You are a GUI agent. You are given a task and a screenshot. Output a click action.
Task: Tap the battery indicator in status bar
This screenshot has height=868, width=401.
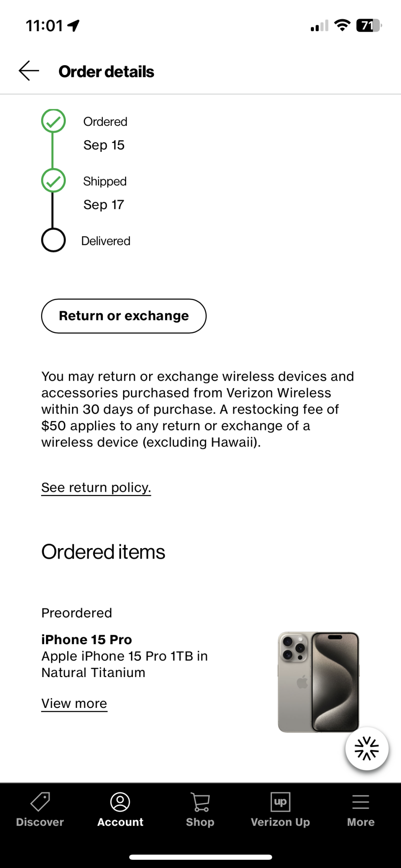point(369,25)
